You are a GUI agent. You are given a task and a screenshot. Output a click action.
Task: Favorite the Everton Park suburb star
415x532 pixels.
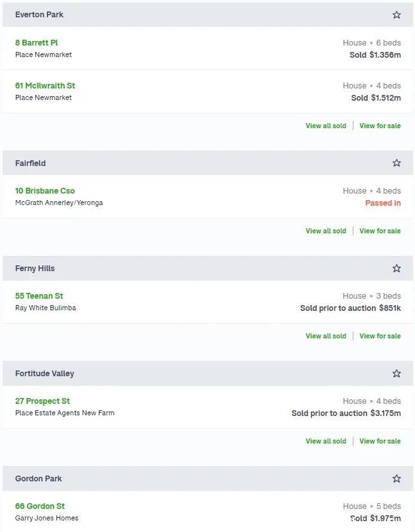click(x=396, y=15)
